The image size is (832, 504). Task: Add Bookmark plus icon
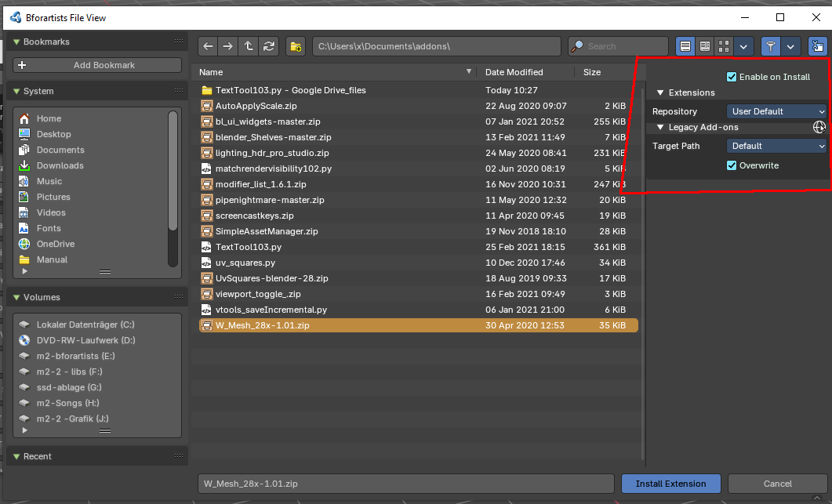[22, 65]
